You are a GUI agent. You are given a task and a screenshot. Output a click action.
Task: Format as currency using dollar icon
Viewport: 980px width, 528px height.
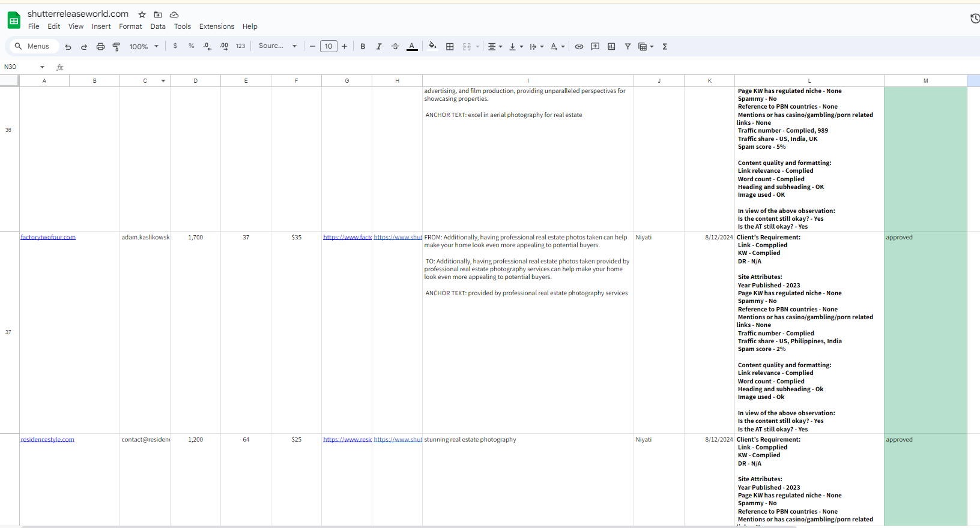click(x=175, y=46)
